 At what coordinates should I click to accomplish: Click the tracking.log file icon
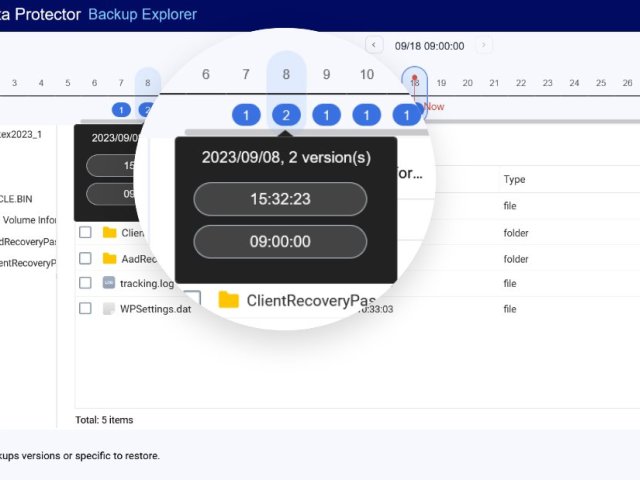[x=109, y=283]
